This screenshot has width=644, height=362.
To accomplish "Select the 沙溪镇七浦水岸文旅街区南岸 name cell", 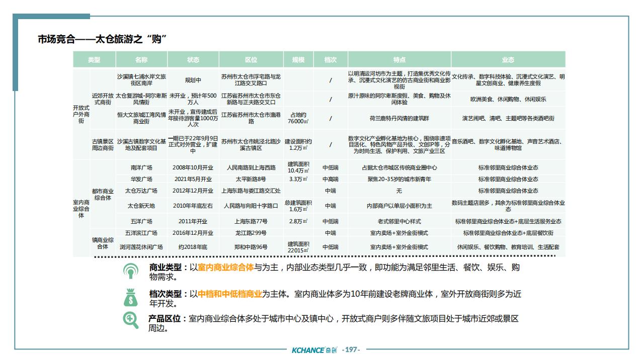I will pyautogui.click(x=141, y=79).
